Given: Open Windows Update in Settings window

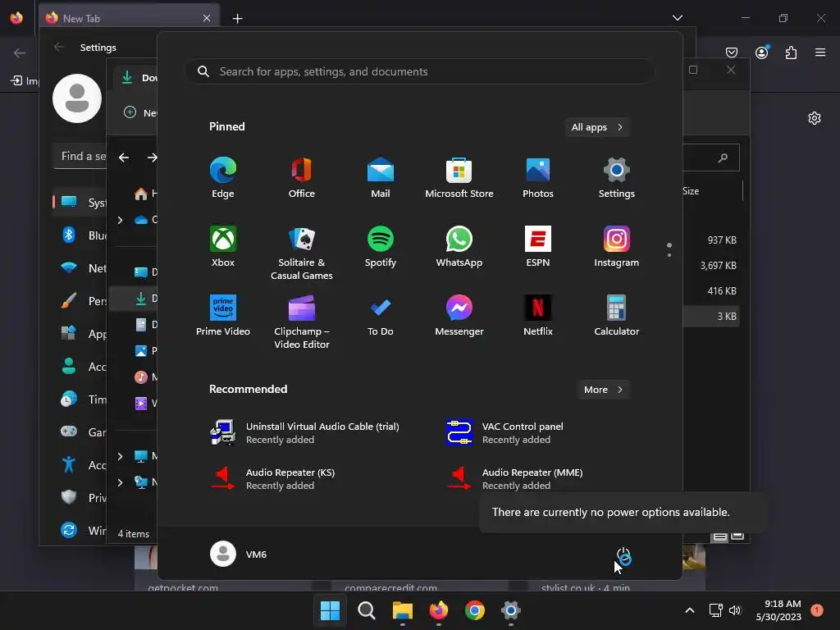Looking at the screenshot, I should pos(80,531).
